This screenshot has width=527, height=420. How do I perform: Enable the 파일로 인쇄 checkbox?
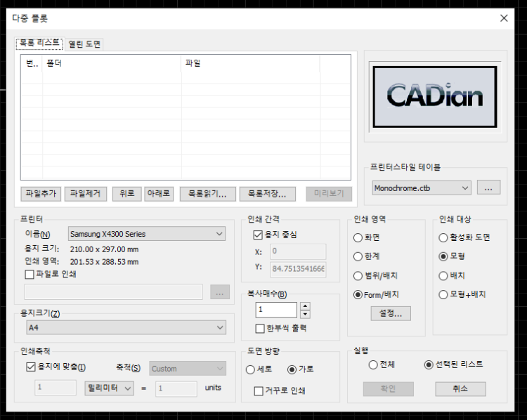pyautogui.click(x=30, y=275)
